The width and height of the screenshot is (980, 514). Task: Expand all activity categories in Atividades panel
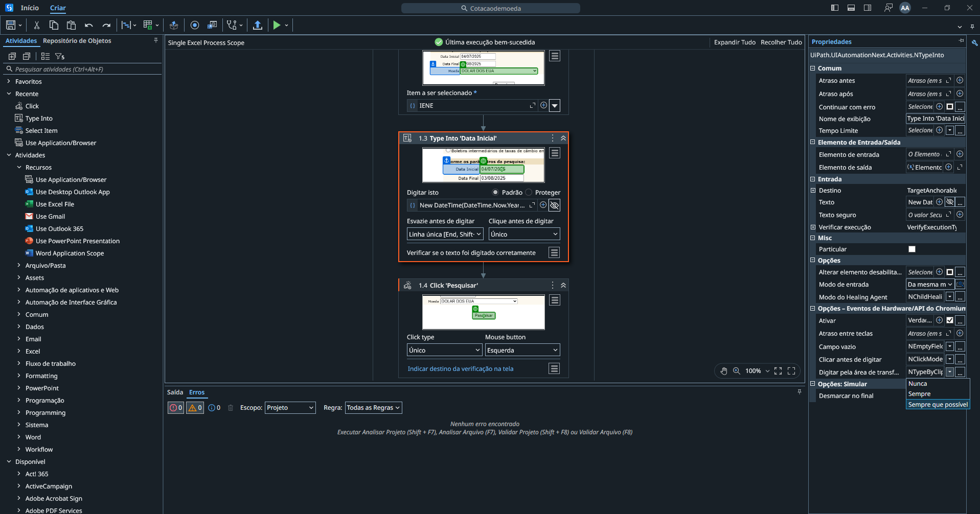12,56
